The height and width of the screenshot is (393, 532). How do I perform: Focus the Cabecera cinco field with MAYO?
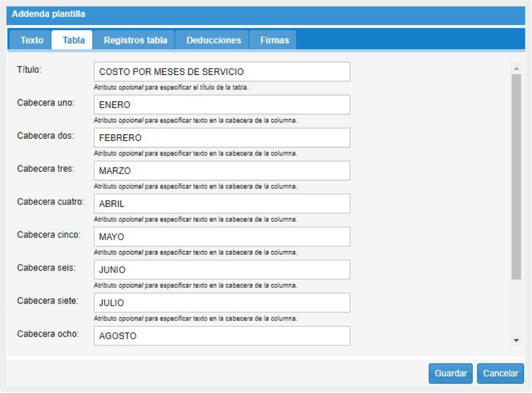(222, 237)
